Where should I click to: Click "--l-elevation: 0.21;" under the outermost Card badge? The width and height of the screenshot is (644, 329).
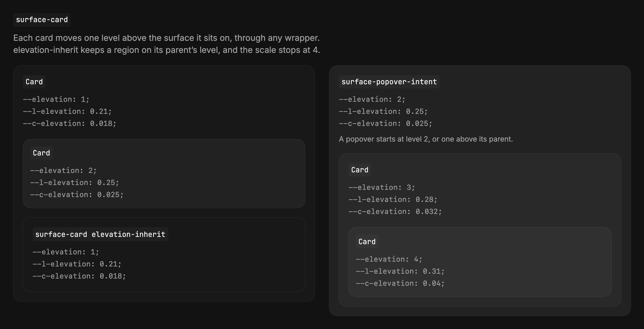[67, 111]
